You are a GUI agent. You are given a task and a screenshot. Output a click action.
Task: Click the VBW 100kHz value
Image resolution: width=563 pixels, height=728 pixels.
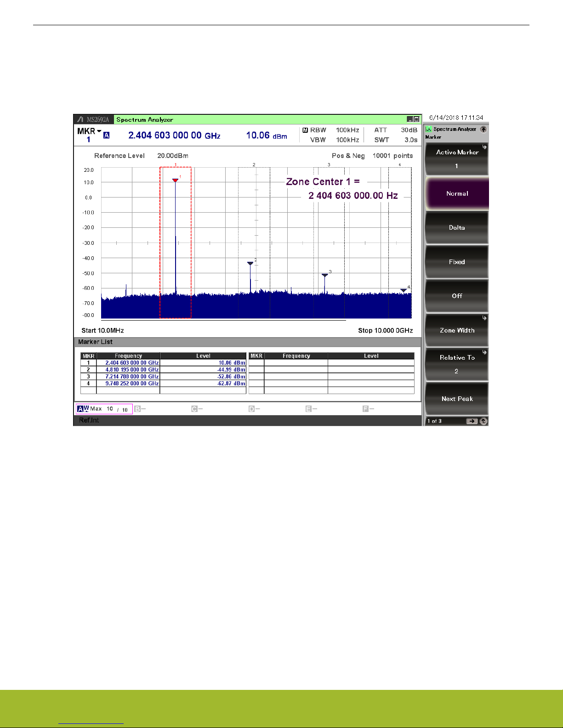[347, 140]
